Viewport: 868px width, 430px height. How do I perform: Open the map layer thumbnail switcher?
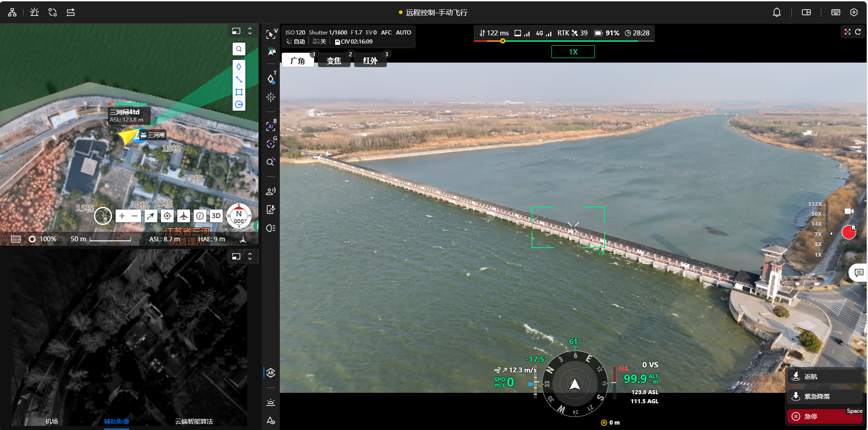pos(103,216)
